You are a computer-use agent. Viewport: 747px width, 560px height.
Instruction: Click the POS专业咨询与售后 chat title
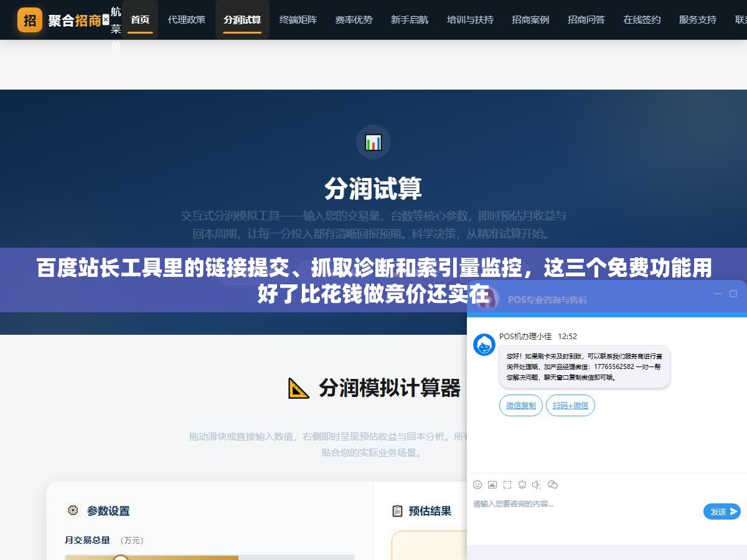547,299
